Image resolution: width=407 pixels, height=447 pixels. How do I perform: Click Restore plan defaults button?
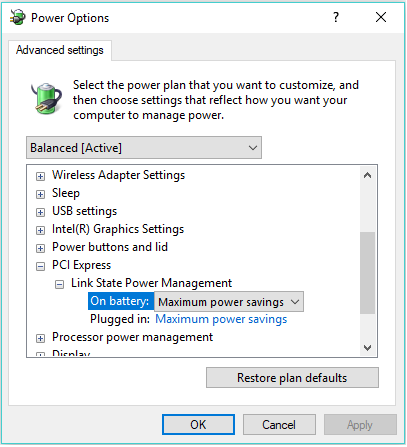coord(292,378)
